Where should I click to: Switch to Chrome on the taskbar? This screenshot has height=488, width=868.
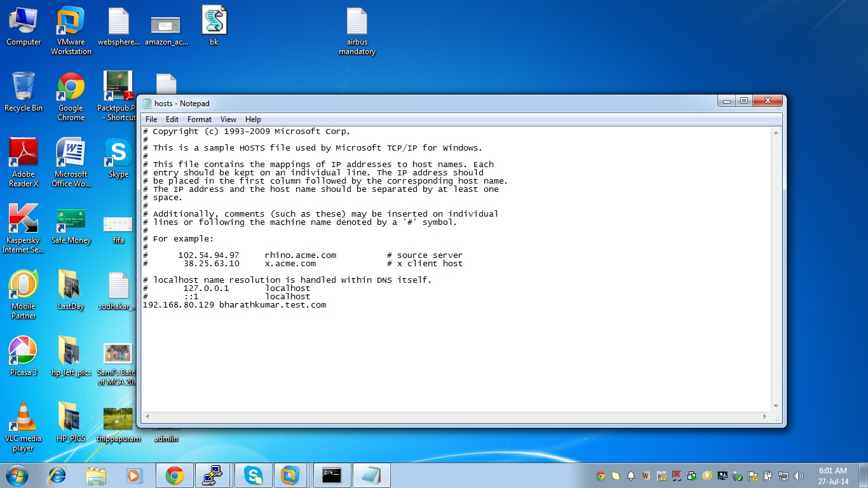point(175,475)
